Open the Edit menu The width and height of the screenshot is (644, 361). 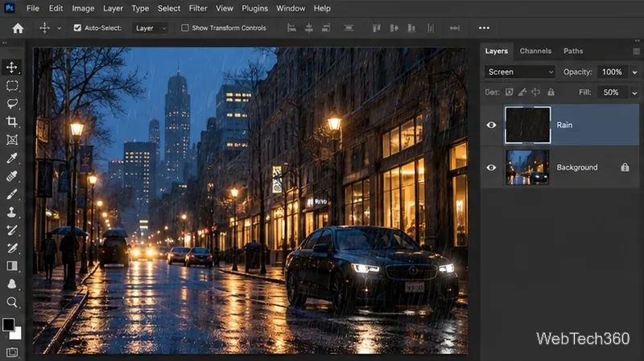click(x=56, y=8)
